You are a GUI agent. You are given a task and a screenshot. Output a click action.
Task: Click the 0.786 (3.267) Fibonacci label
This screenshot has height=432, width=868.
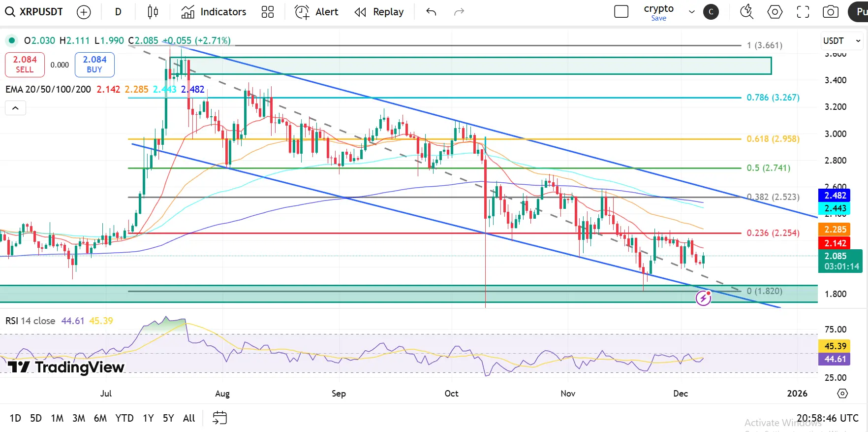pyautogui.click(x=773, y=98)
